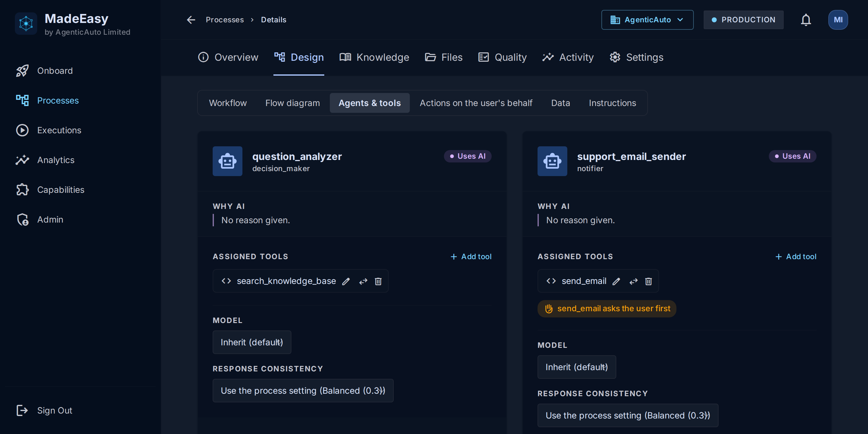Image resolution: width=868 pixels, height=434 pixels.
Task: Open the MI user avatar
Action: coord(838,20)
